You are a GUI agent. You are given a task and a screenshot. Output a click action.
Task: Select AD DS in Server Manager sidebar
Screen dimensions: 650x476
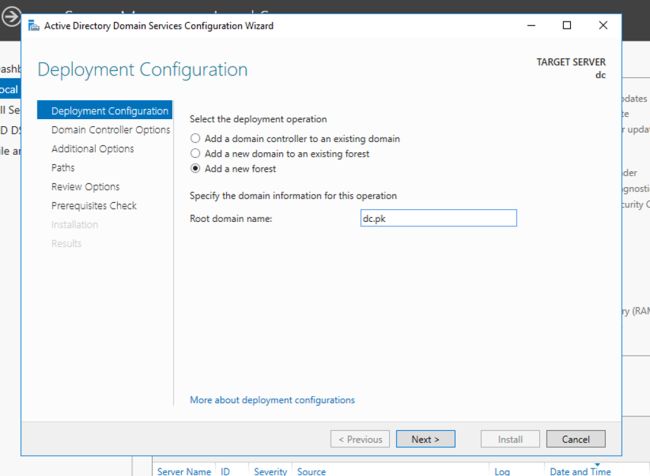point(10,130)
